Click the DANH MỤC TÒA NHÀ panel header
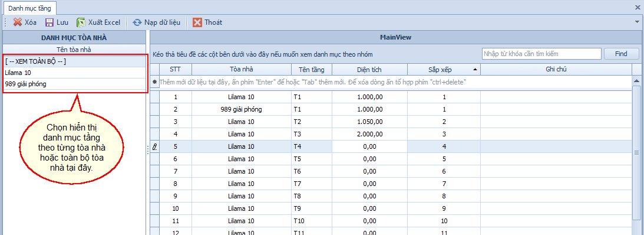 tap(74, 37)
